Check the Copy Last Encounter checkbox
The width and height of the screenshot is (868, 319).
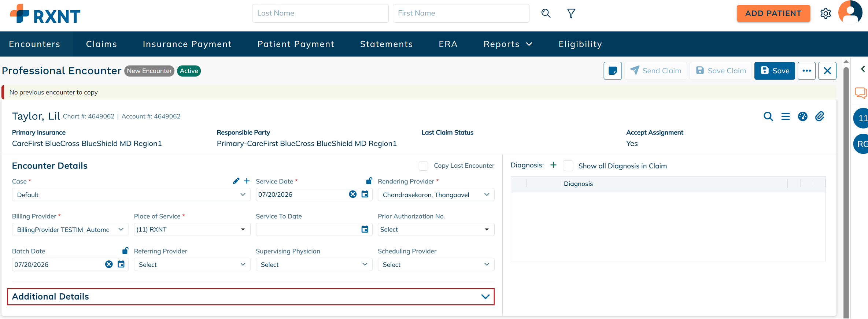(x=423, y=166)
